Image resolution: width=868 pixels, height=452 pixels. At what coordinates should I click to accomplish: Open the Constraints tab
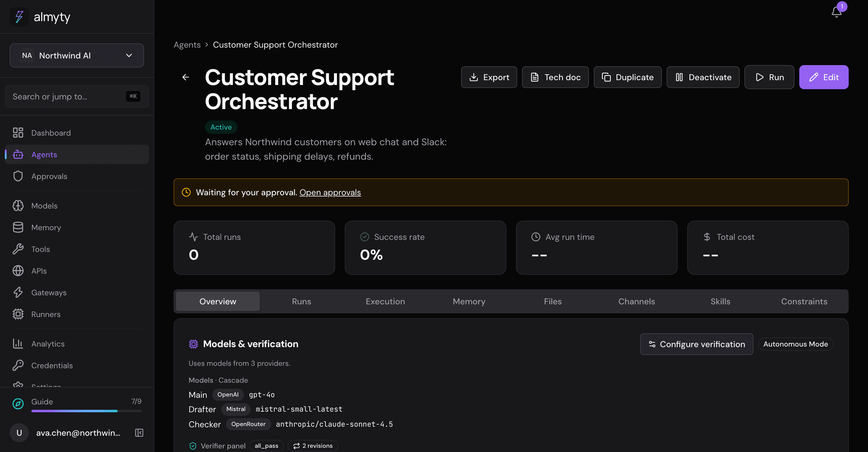coord(804,301)
